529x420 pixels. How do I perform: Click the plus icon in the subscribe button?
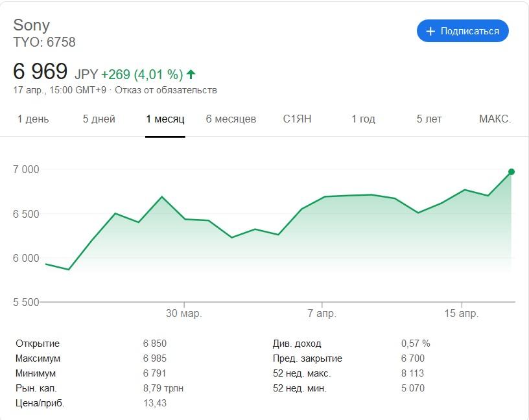pyautogui.click(x=430, y=31)
